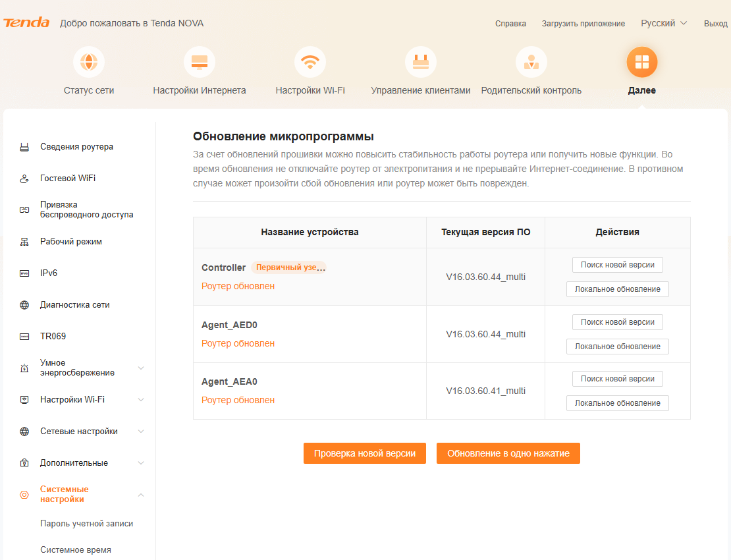Open the client management router icon
The width and height of the screenshot is (731, 560).
pos(421,62)
